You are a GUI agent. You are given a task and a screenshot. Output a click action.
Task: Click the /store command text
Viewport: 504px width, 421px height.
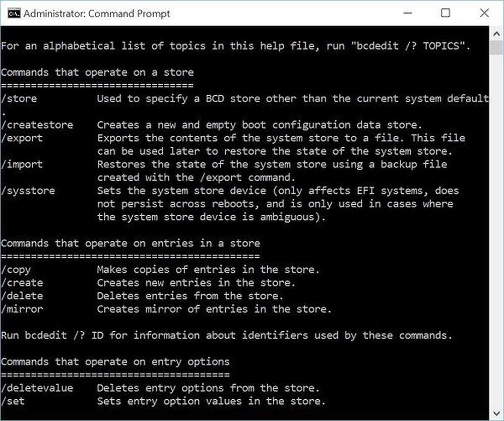[x=19, y=99]
